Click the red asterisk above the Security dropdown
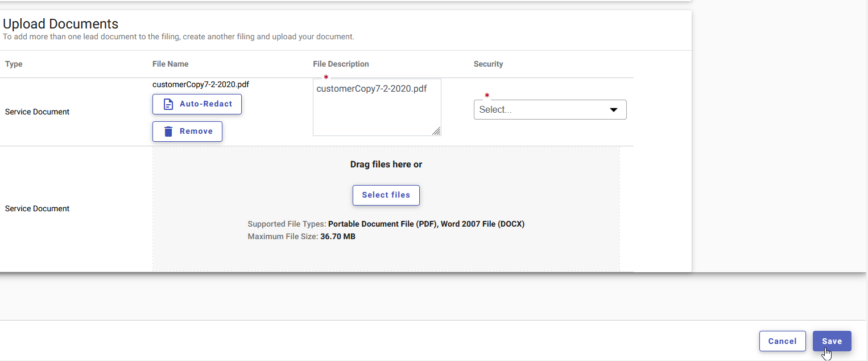 487,96
